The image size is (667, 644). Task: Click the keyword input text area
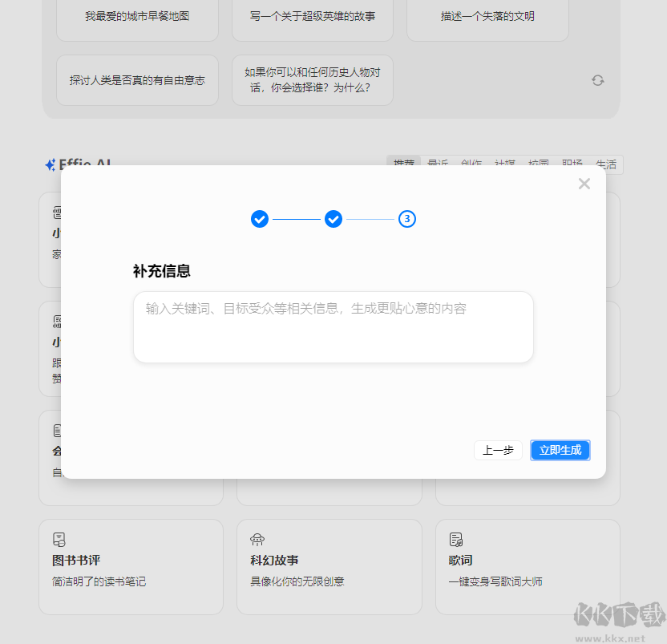(x=333, y=326)
